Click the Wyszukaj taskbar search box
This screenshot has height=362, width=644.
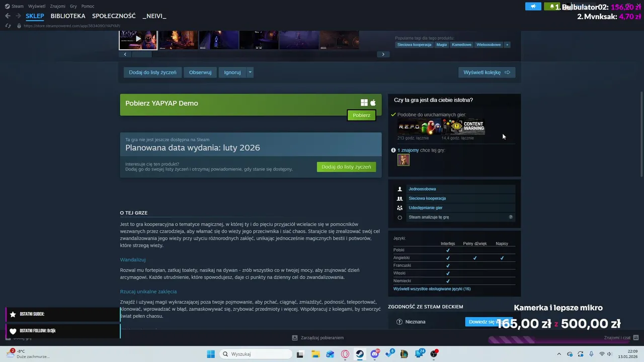tap(255, 354)
